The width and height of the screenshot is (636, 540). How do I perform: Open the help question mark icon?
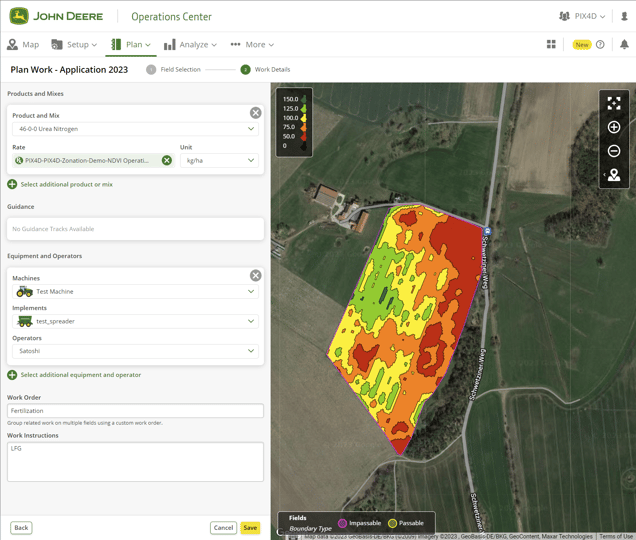pyautogui.click(x=600, y=45)
